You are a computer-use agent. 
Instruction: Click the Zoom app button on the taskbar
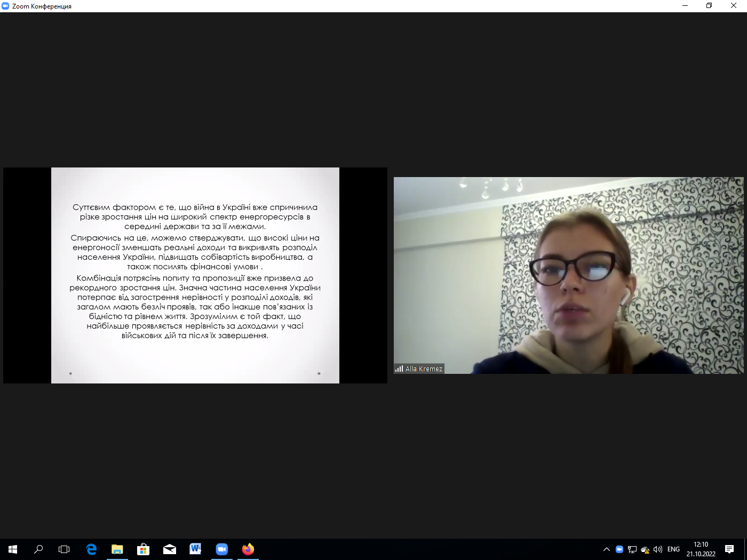pyautogui.click(x=222, y=549)
